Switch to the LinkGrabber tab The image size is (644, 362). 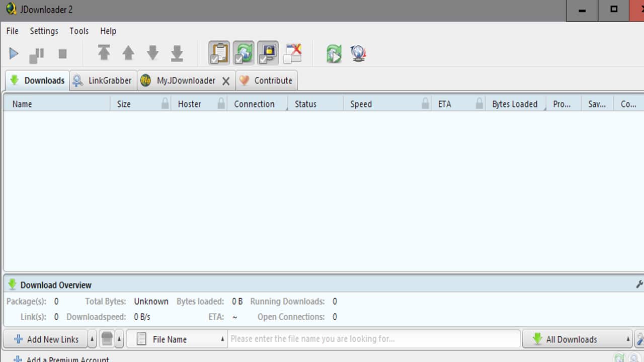click(103, 80)
